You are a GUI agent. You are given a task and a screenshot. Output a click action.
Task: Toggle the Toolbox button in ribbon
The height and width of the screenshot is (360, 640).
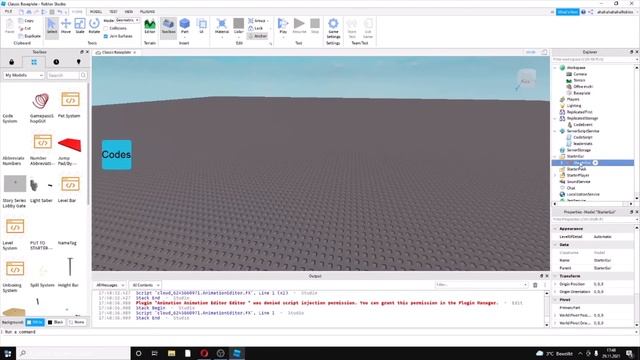point(168,27)
